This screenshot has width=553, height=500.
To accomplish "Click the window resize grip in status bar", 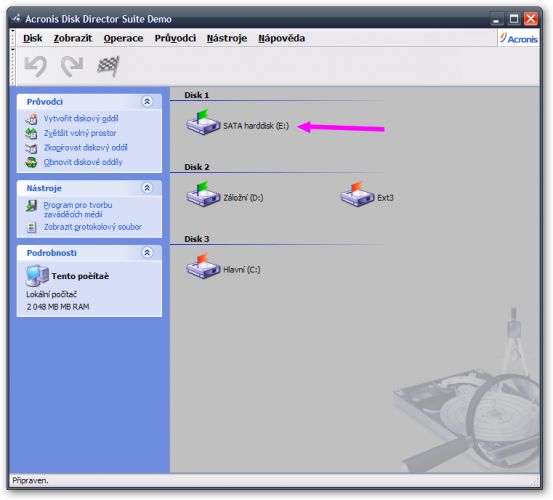I will coord(535,482).
